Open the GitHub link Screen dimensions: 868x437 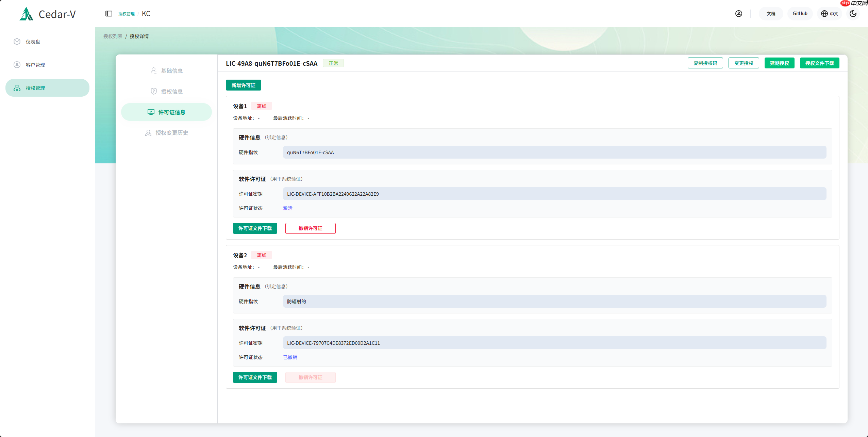[x=800, y=14]
